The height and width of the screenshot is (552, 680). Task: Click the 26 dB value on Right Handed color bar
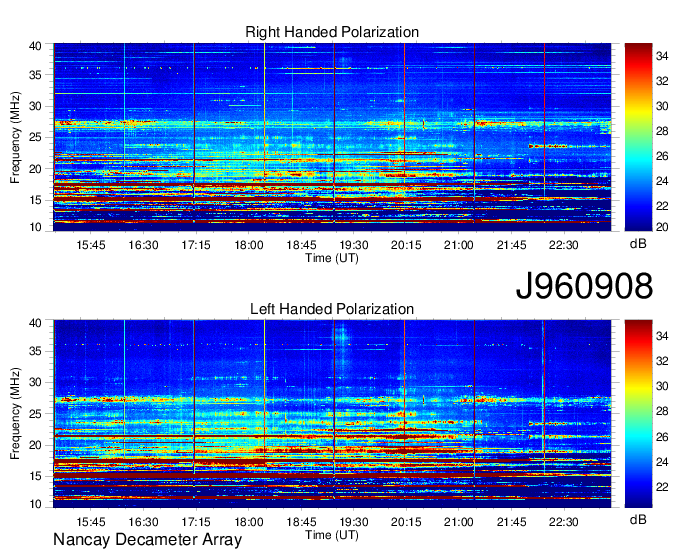click(x=662, y=156)
